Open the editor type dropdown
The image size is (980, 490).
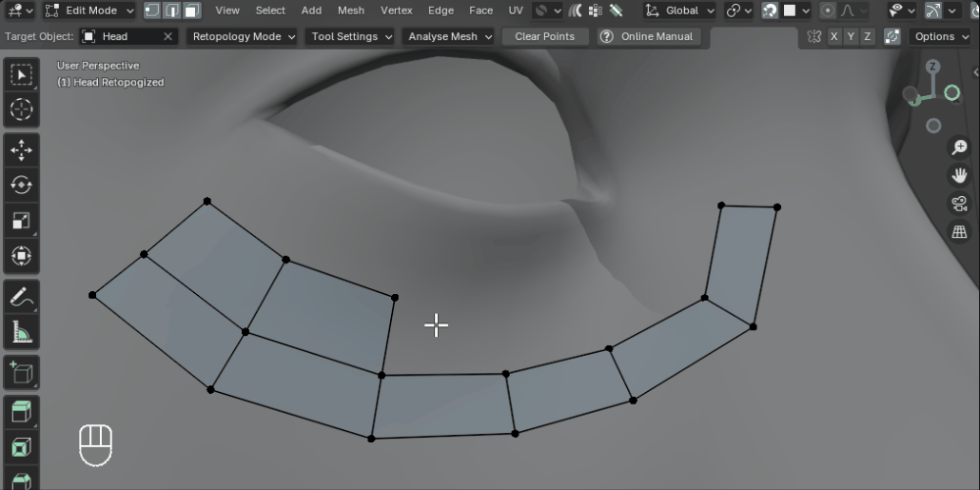[x=22, y=11]
